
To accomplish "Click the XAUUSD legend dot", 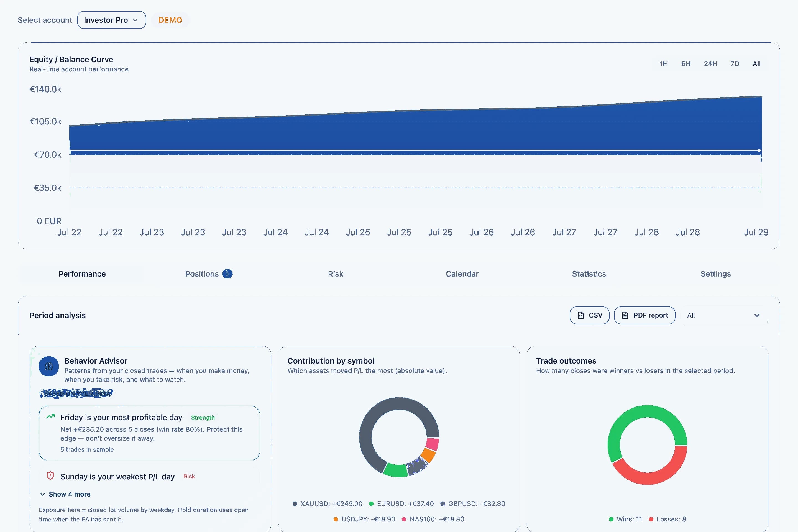I will pos(295,503).
